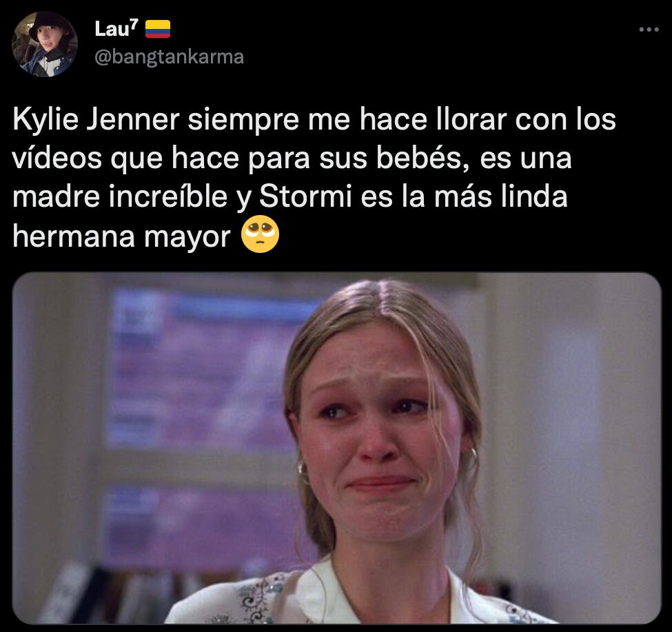Screen dimensions: 672x632
Task: Open the profile avatar photo of Lau
Action: pyautogui.click(x=45, y=44)
